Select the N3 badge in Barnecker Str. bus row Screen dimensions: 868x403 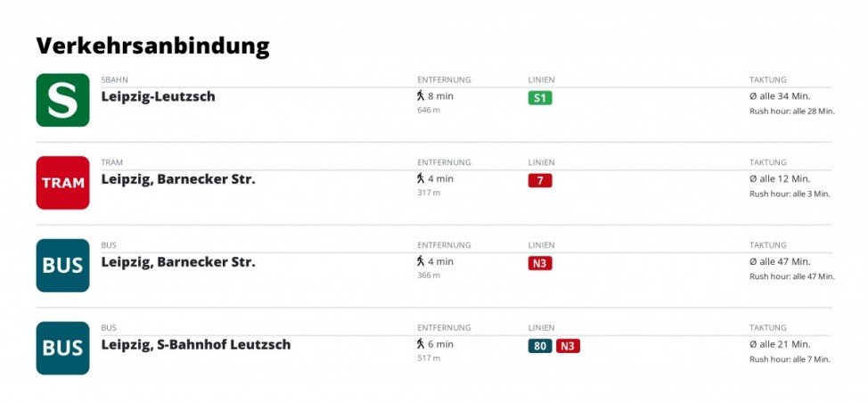pos(540,264)
